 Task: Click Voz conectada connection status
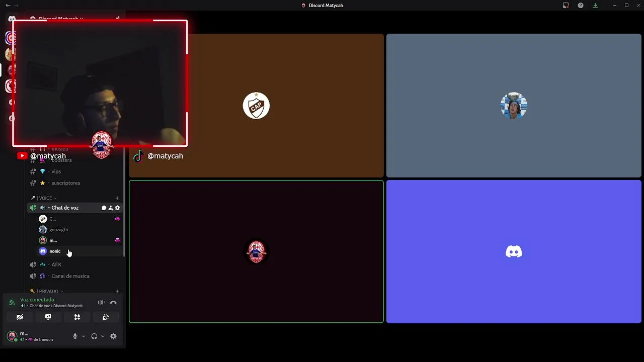[37, 300]
